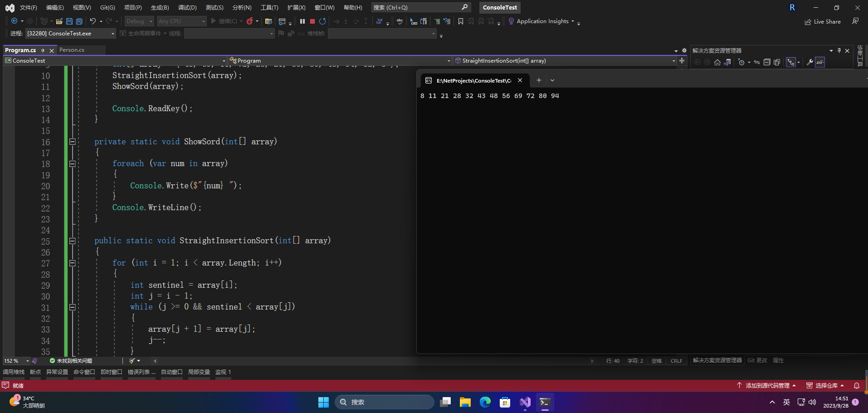
Task: Open Properties wrench icon in Solution Explorer
Action: click(810, 62)
